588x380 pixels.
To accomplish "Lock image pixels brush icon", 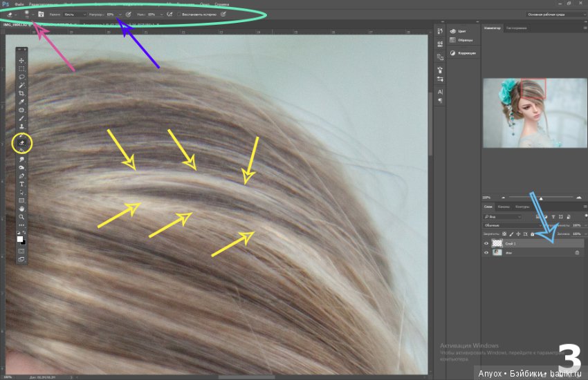I will [511, 234].
